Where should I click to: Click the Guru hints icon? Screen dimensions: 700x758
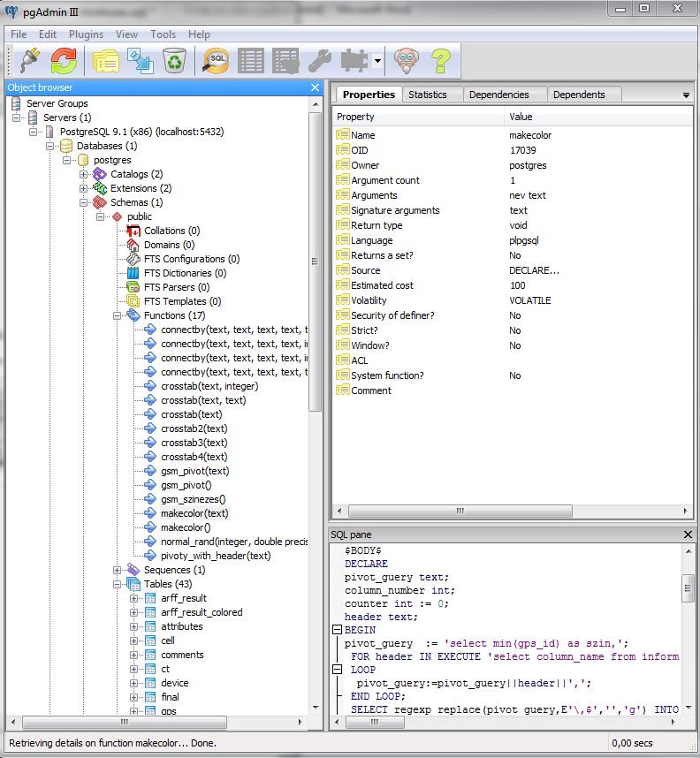[407, 61]
